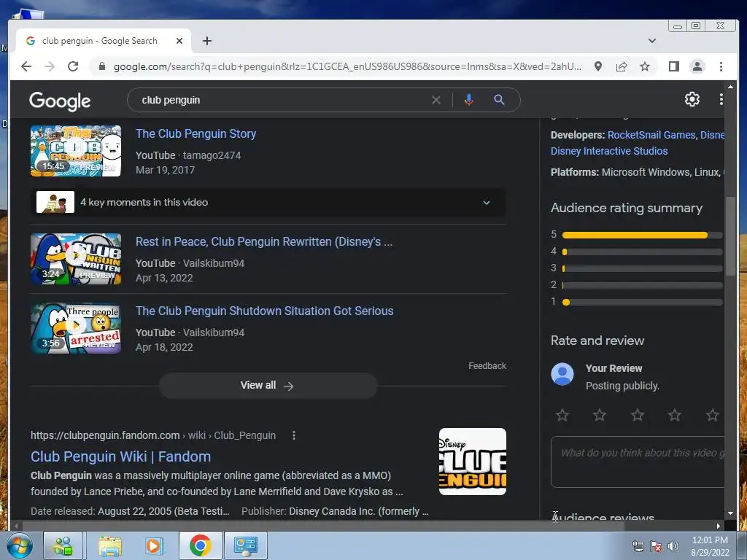Go to Google homepage logo

click(x=60, y=101)
